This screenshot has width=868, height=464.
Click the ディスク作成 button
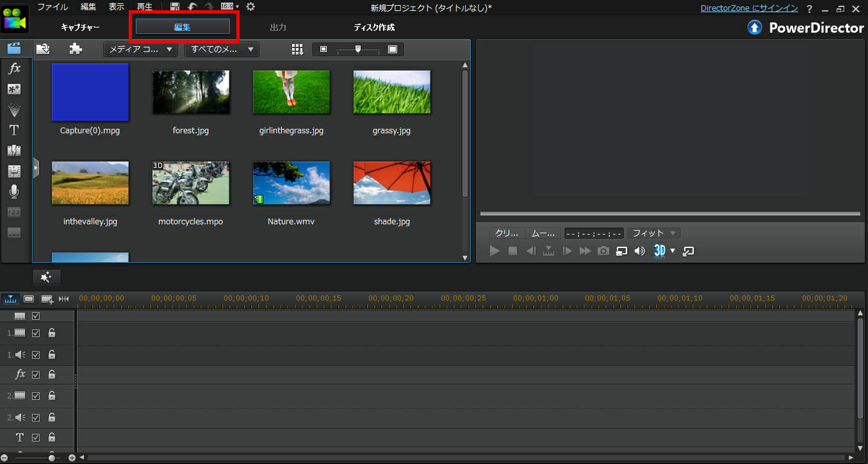point(374,28)
